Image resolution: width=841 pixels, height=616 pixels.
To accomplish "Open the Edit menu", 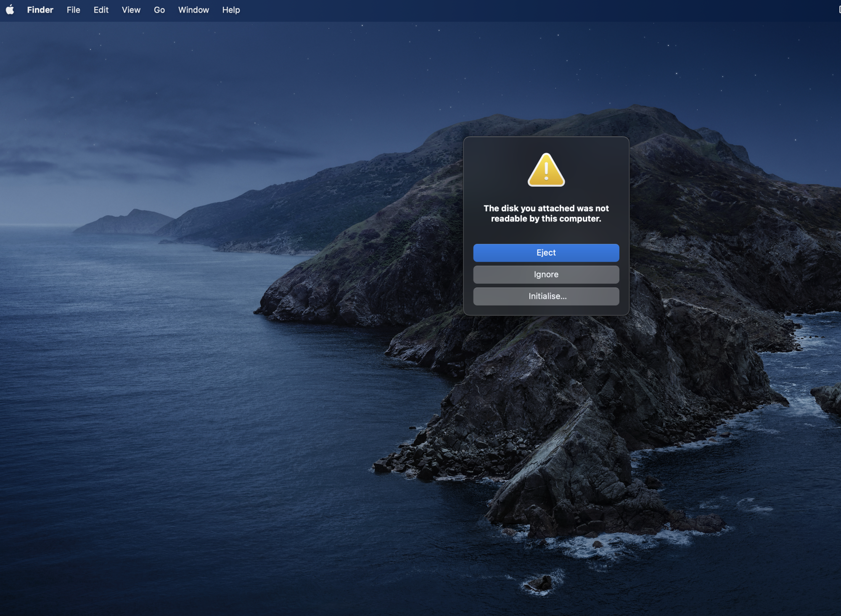I will [101, 10].
